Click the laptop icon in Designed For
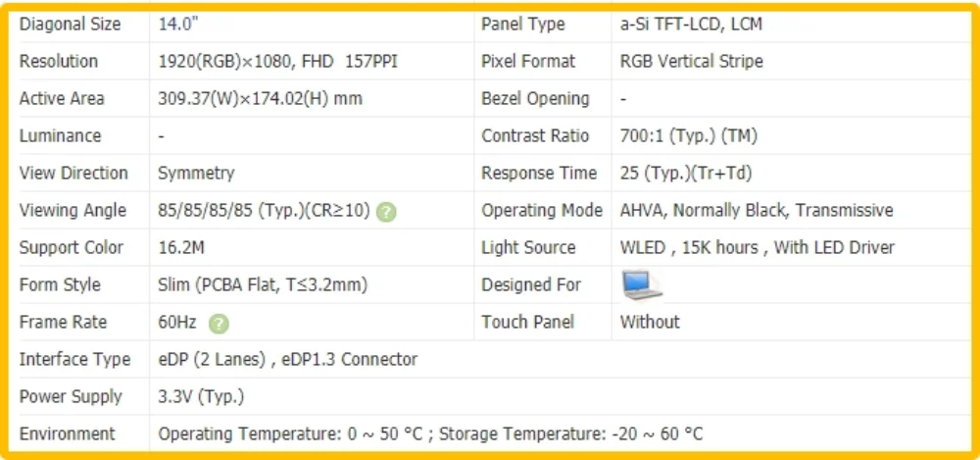 coord(642,284)
